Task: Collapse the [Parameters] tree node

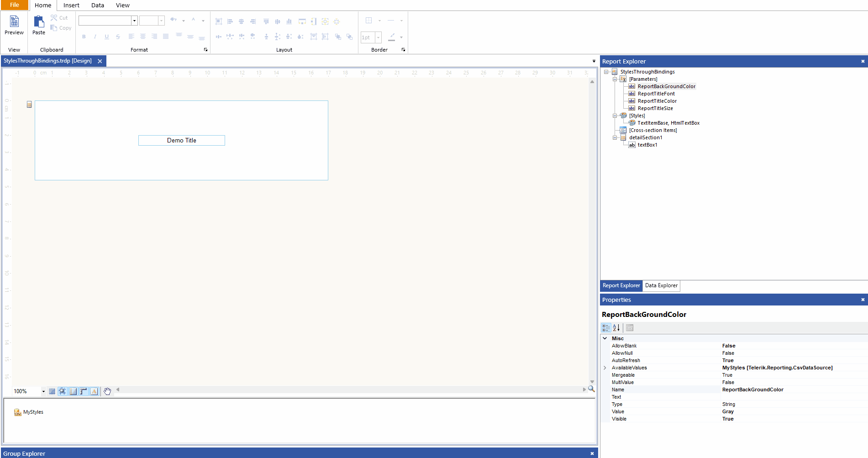Action: (615, 79)
